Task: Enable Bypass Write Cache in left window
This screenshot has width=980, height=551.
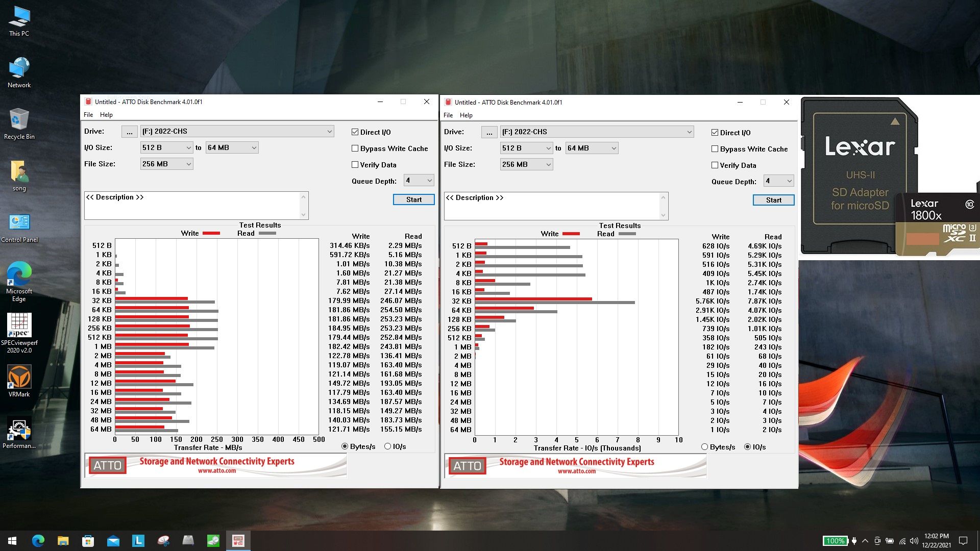Action: coord(355,148)
